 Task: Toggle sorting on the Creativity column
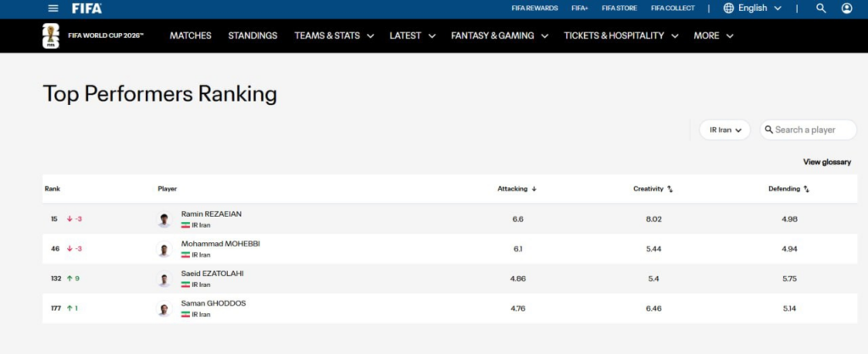click(670, 189)
